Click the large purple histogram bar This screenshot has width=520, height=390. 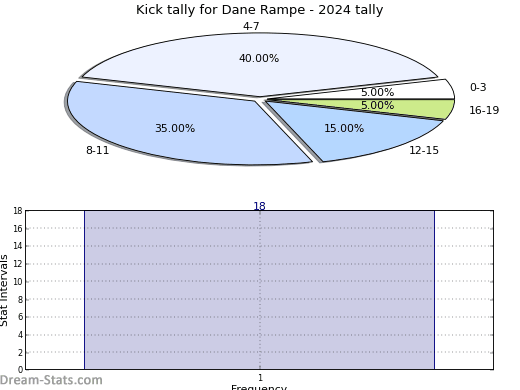click(x=259, y=290)
